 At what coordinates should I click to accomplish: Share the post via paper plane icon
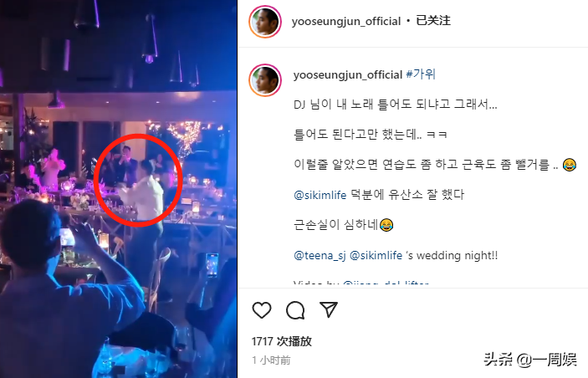click(x=329, y=309)
